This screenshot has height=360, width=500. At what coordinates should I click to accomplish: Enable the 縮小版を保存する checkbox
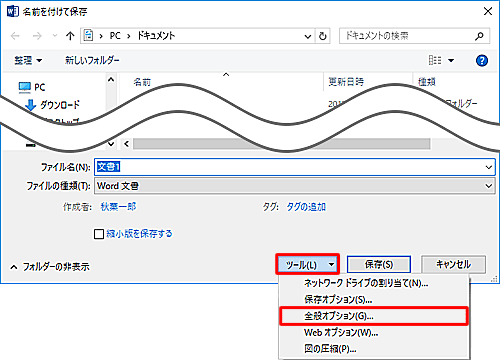[99, 234]
